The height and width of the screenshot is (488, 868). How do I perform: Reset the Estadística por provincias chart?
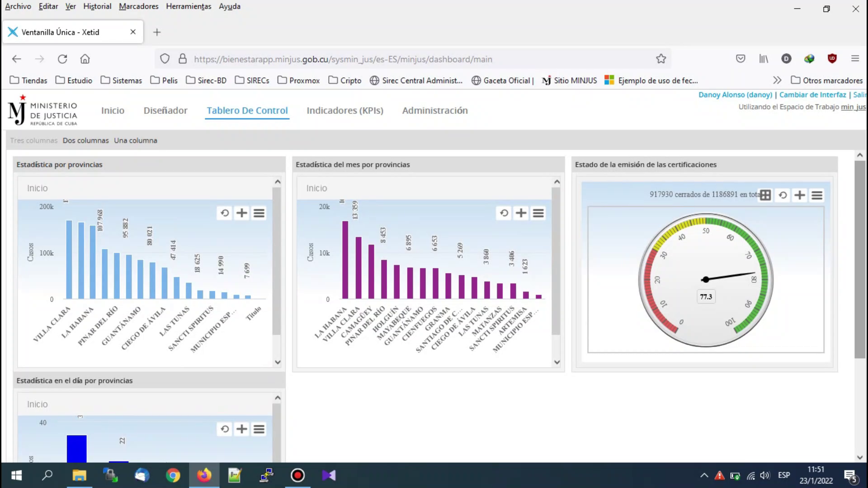[225, 213]
